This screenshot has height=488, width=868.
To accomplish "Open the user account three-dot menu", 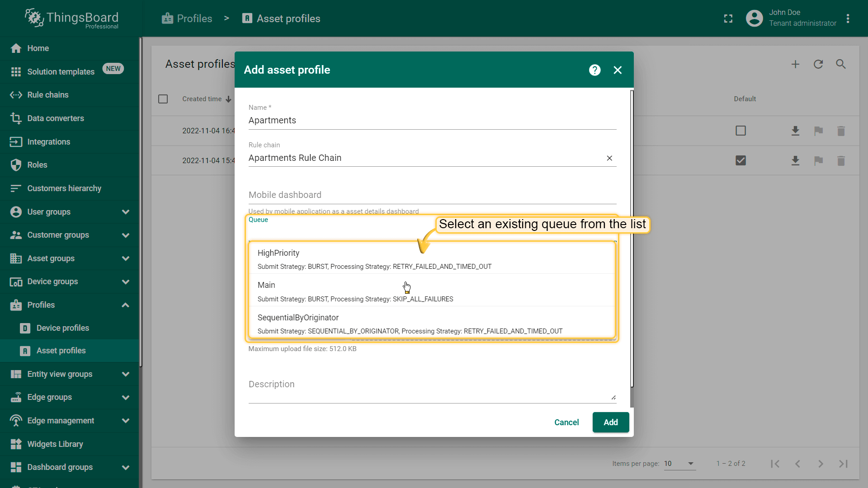I will [848, 19].
